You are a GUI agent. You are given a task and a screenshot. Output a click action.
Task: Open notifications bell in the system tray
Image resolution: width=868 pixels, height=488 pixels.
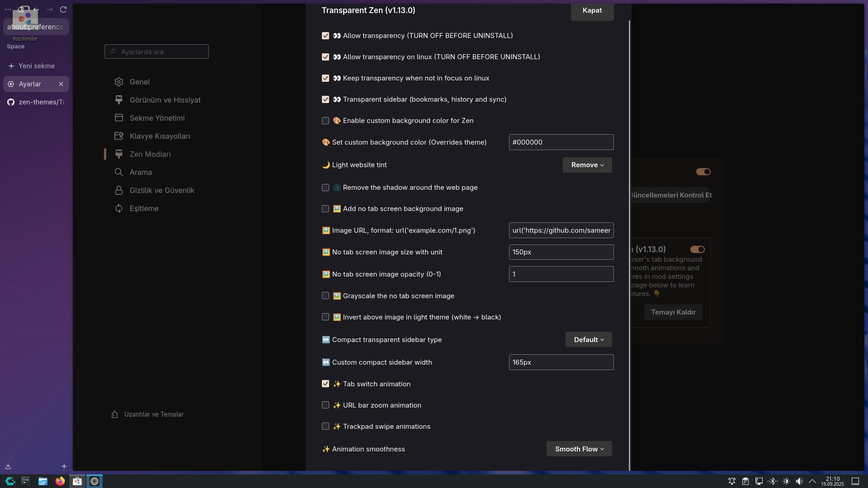coord(732,481)
